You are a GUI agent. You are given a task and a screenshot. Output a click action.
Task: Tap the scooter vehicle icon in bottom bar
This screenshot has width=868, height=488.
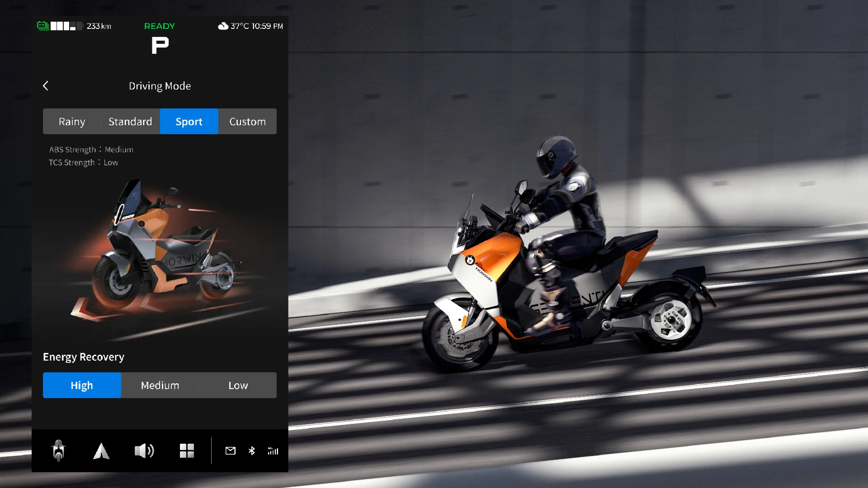tap(58, 450)
